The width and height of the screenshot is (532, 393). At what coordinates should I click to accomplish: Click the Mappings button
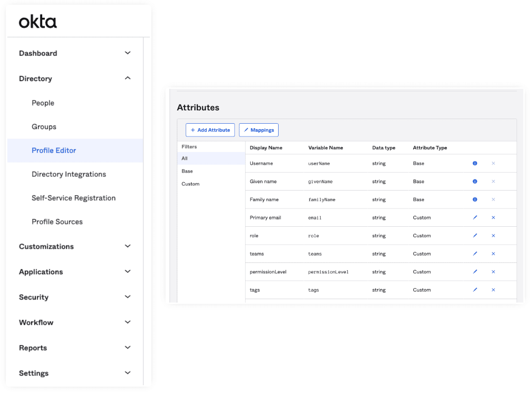tap(259, 130)
